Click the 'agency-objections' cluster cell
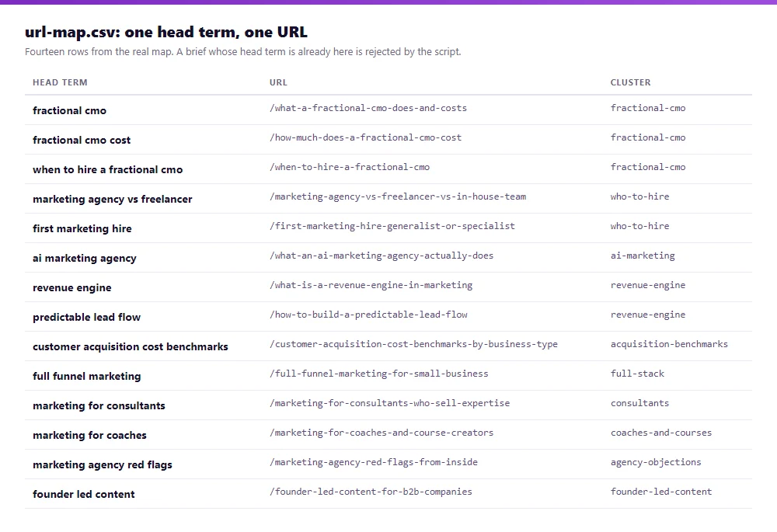The image size is (777, 532). click(656, 462)
